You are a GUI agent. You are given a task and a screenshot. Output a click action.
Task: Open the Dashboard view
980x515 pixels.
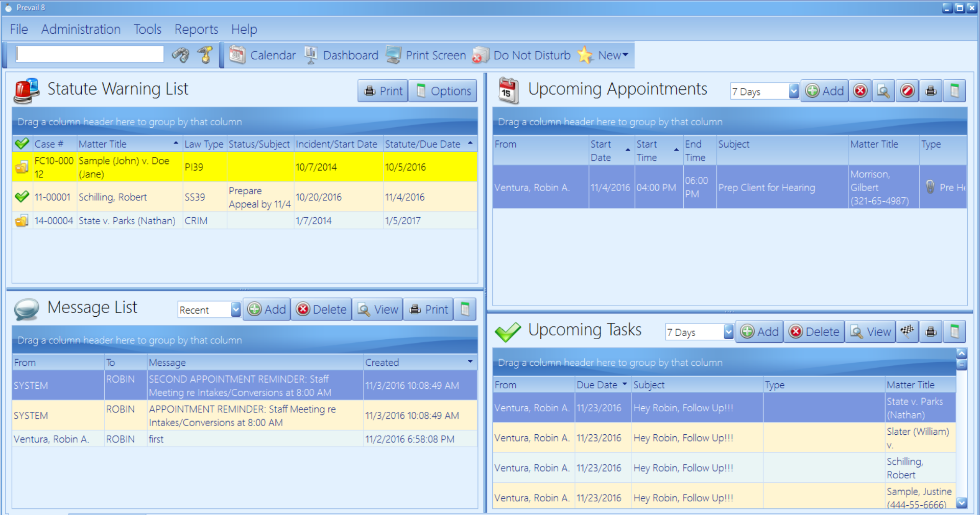pos(341,55)
